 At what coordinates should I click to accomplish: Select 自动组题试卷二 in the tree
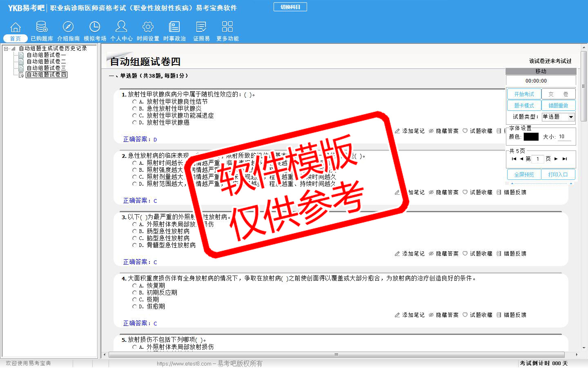pos(46,61)
